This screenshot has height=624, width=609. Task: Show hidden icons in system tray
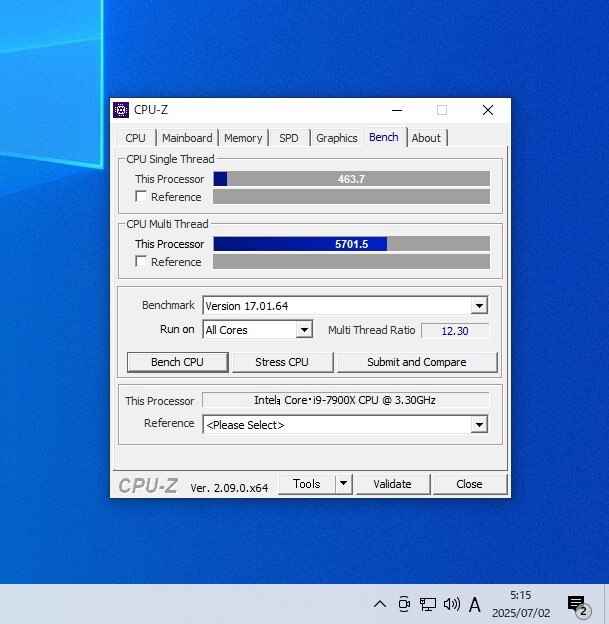click(380, 604)
